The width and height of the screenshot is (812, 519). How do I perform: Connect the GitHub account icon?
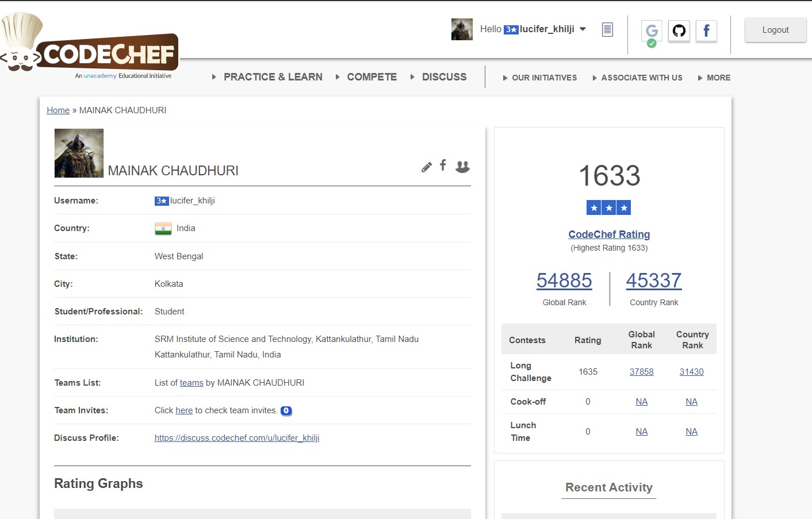coord(679,30)
